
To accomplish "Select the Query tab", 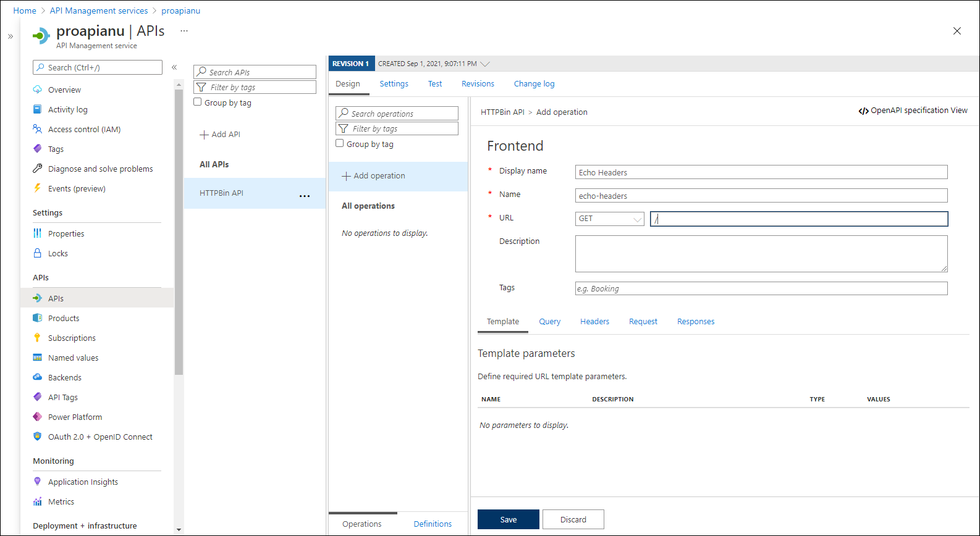I will pyautogui.click(x=550, y=322).
